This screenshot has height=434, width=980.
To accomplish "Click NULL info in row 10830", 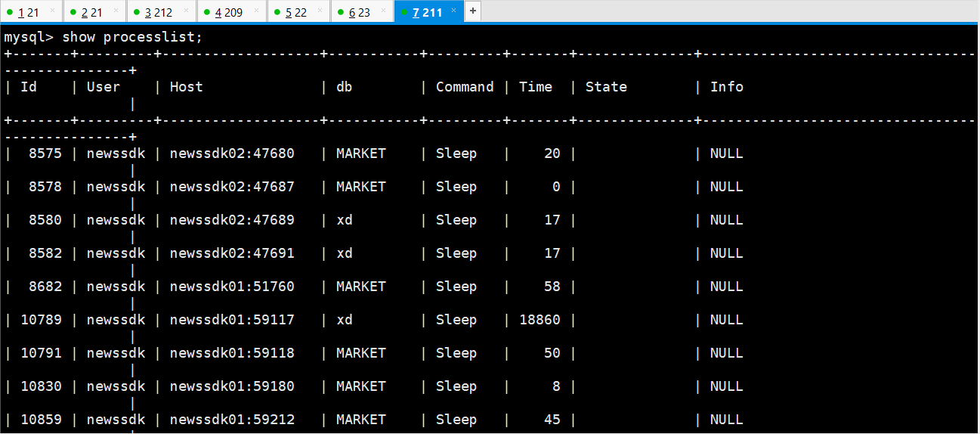I will [727, 386].
